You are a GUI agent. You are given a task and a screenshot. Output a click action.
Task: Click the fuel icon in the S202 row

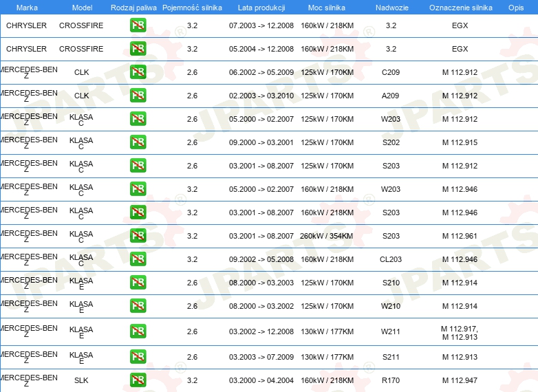tap(138, 142)
